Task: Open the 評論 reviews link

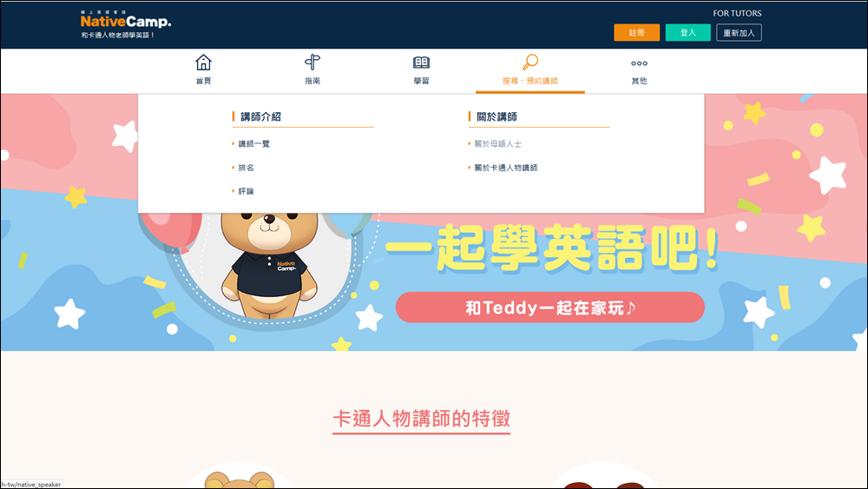Action: coord(246,191)
